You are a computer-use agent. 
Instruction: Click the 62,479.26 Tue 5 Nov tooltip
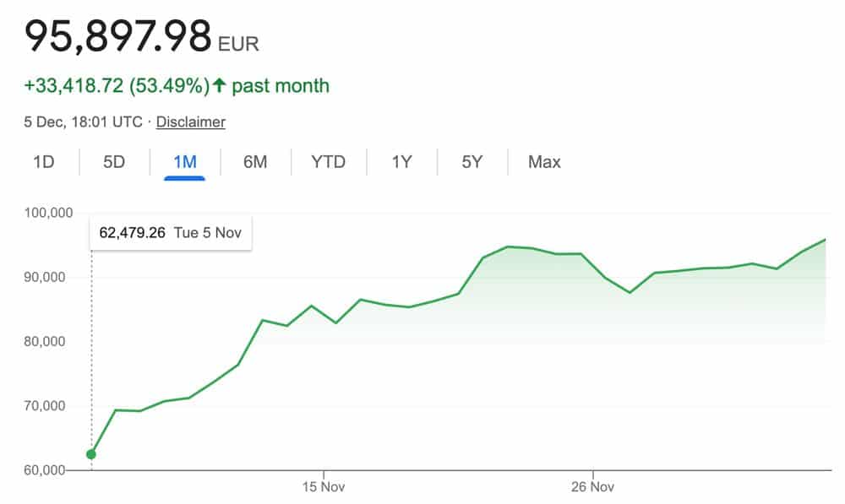tap(171, 232)
